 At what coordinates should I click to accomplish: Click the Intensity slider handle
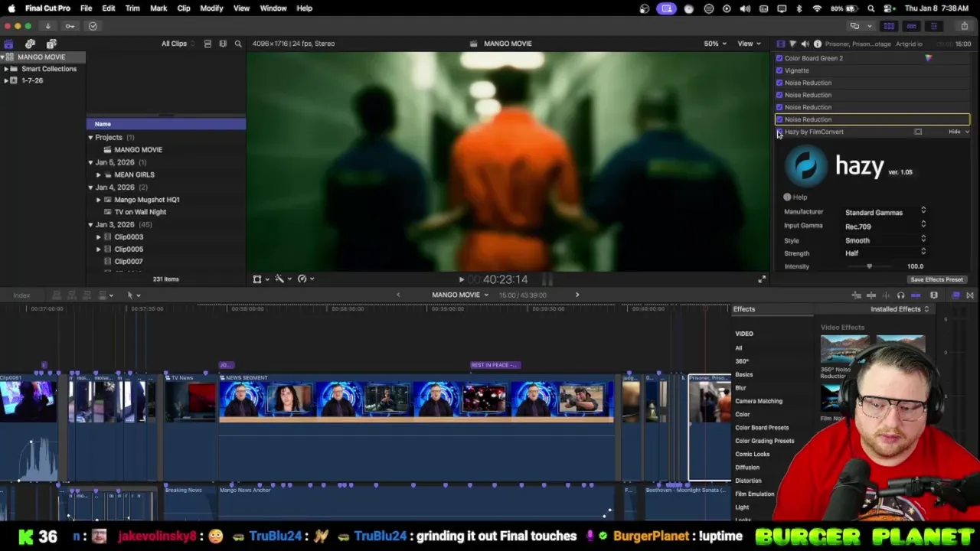tap(869, 266)
